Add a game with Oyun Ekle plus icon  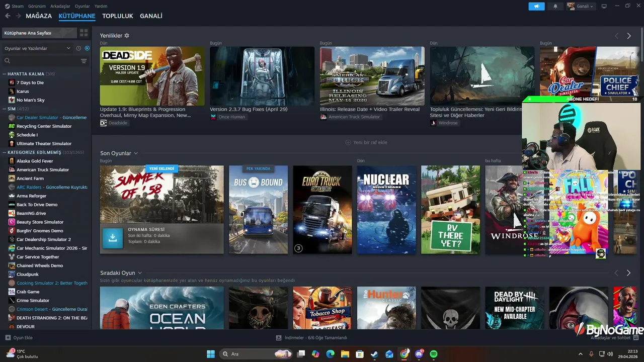(x=8, y=338)
